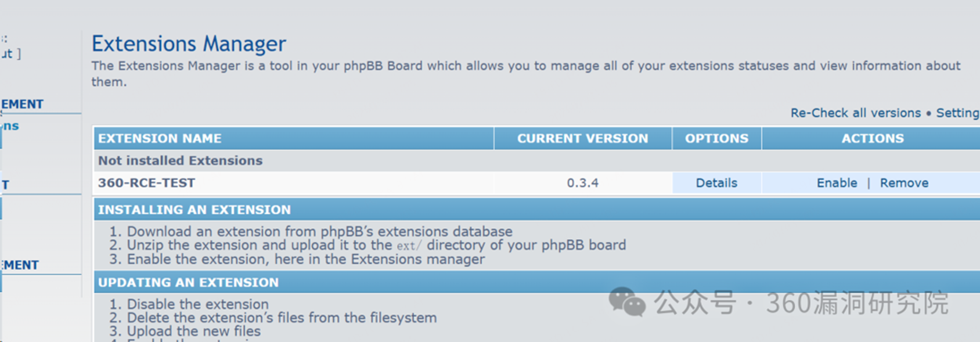Click the UPDATING AN EXTENSION section header
Image resolution: width=980 pixels, height=342 pixels.
(x=537, y=282)
